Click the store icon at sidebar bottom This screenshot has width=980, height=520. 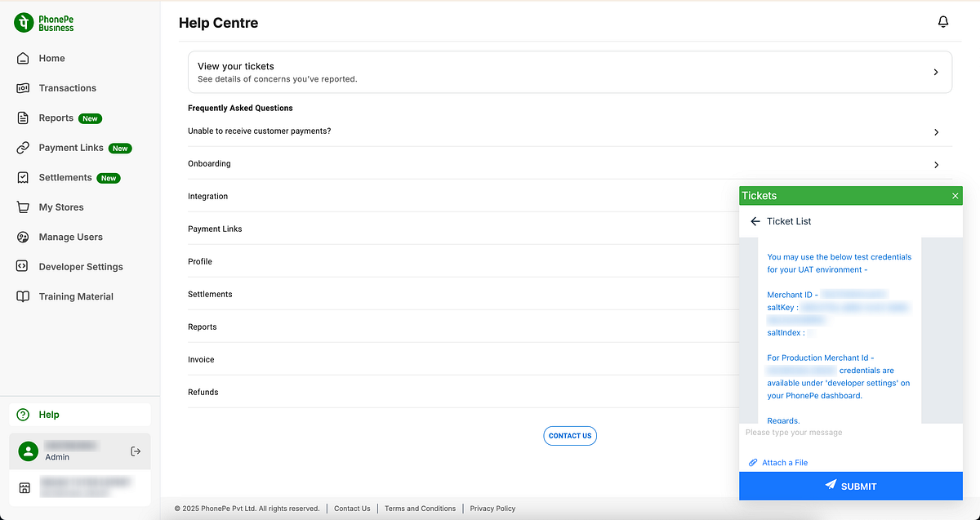coord(24,487)
